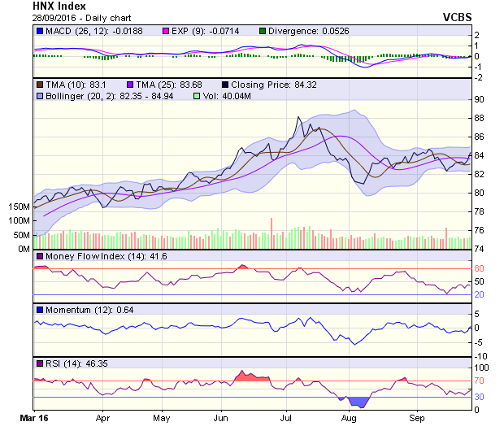Click the black Closing Price legend swatch
The height and width of the screenshot is (435, 504).
pyautogui.click(x=224, y=84)
